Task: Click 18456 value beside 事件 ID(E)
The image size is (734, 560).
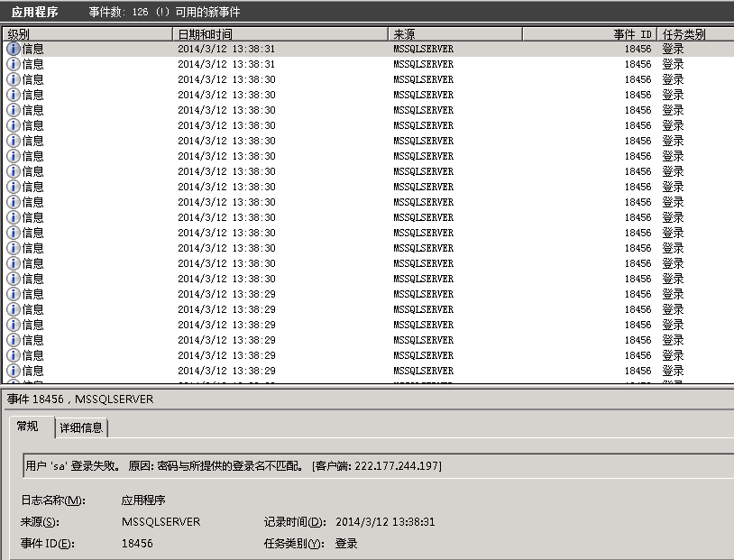Action: tap(137, 543)
